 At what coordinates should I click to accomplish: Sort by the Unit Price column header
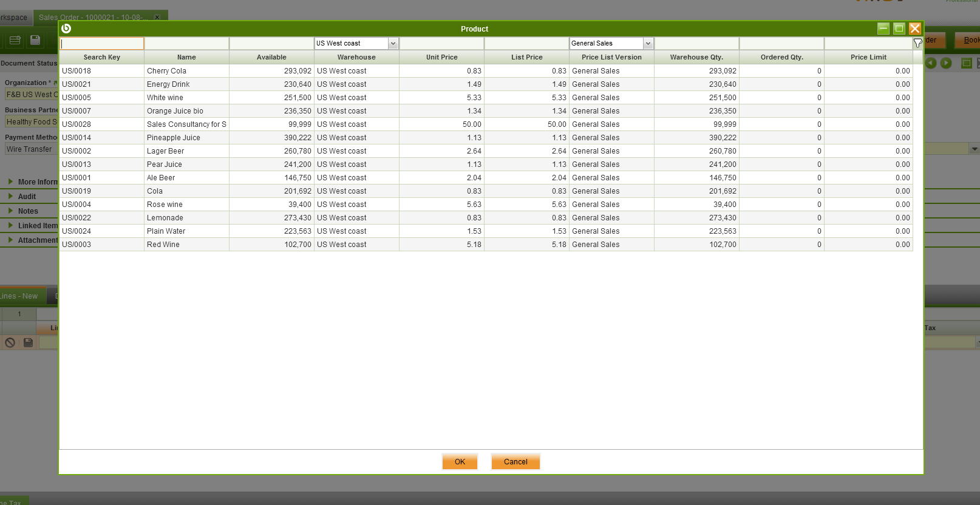click(441, 57)
